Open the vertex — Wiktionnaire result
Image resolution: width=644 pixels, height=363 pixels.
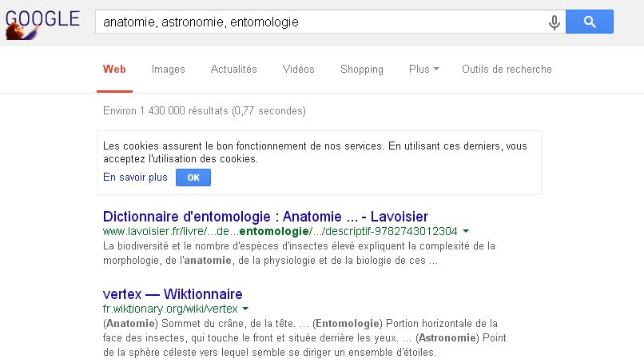coord(173,293)
